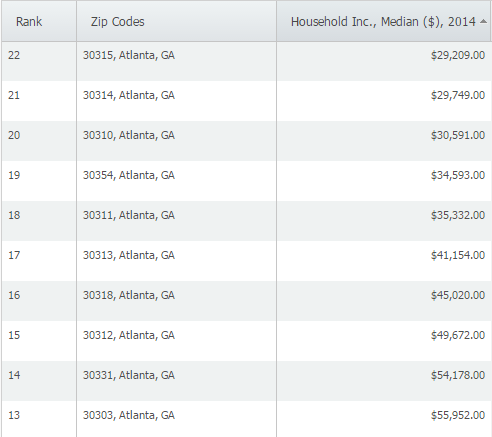Select zip code 30311, Atlanta, GA

[129, 215]
